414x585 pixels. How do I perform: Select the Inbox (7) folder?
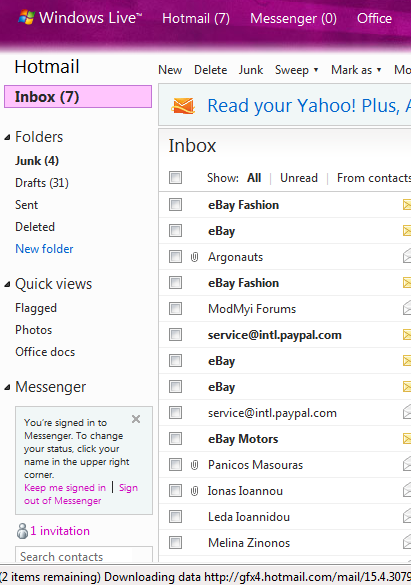(78, 97)
